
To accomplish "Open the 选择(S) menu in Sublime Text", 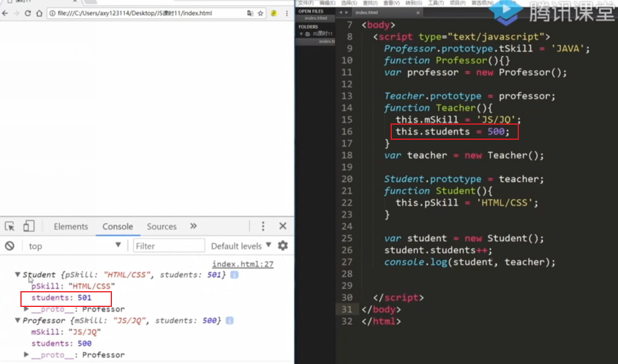I will click(349, 3).
